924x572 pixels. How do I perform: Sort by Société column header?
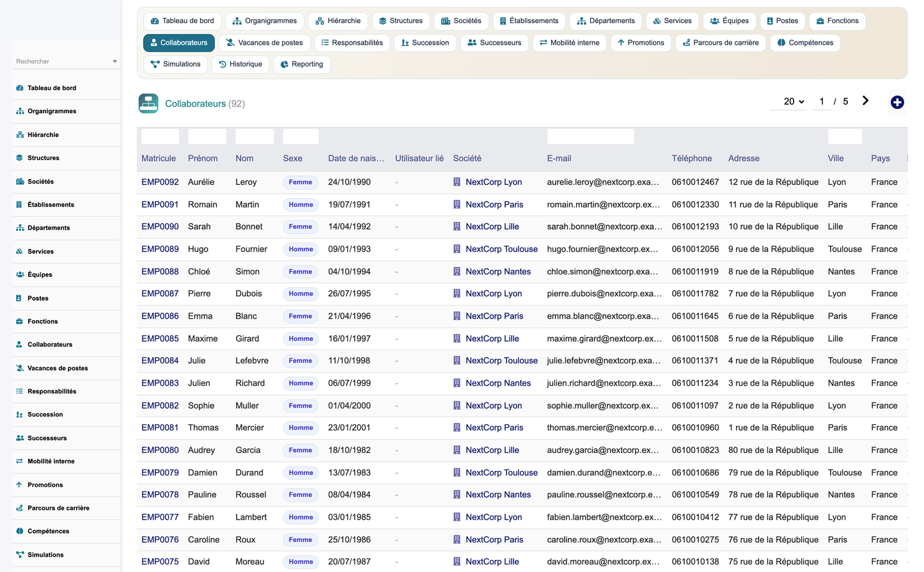click(x=467, y=159)
